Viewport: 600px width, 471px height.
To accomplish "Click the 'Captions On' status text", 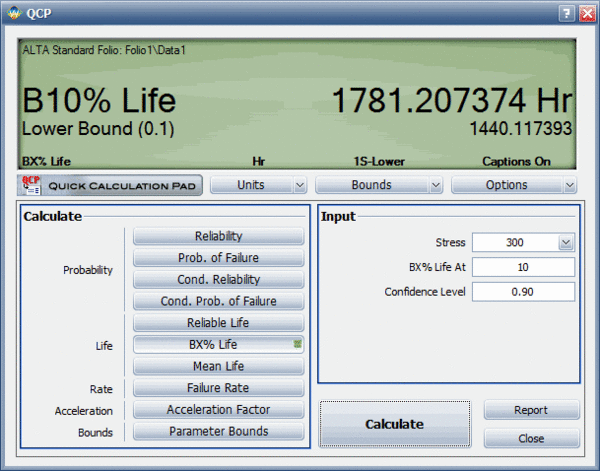I will point(516,162).
